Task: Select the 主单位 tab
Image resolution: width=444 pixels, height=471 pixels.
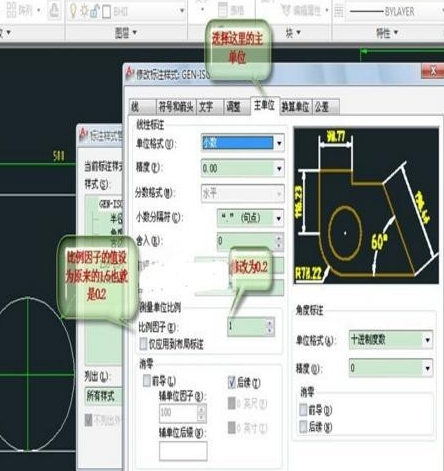Action: [264, 106]
